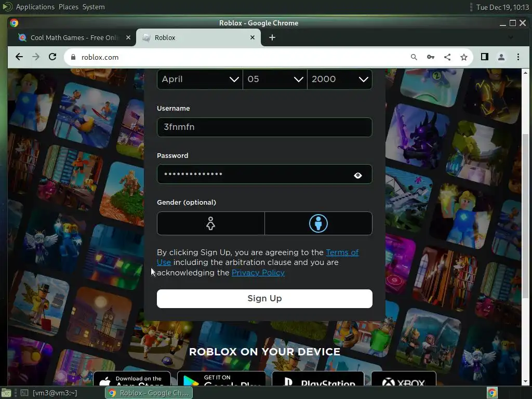Expand the year 2000 dropdown
Screen dimensions: 532x399
pyautogui.click(x=340, y=79)
